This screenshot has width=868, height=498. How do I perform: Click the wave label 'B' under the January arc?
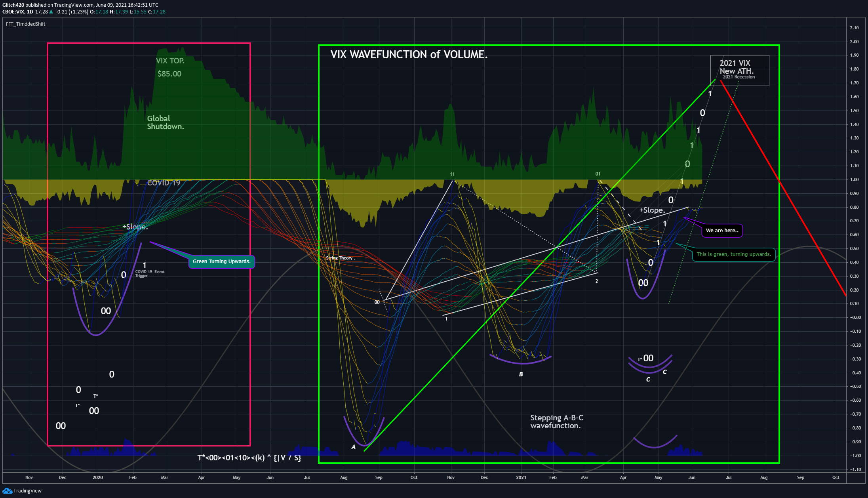(x=521, y=374)
